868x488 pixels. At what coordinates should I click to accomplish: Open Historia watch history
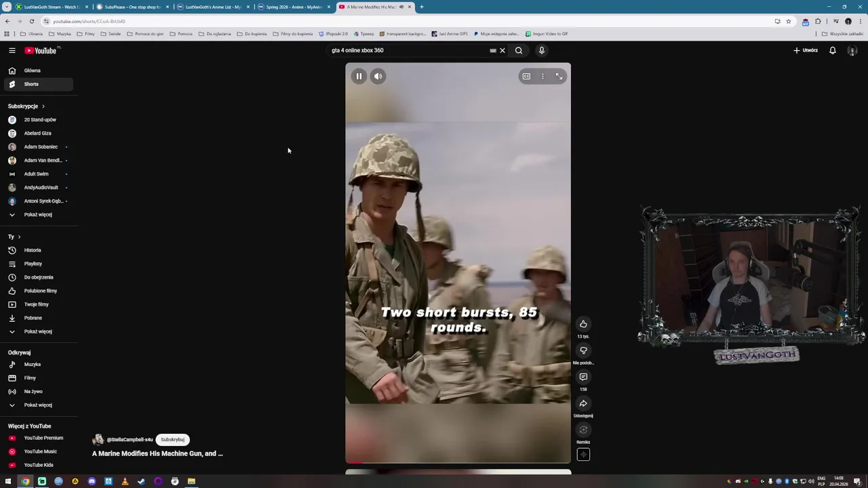tap(38, 250)
